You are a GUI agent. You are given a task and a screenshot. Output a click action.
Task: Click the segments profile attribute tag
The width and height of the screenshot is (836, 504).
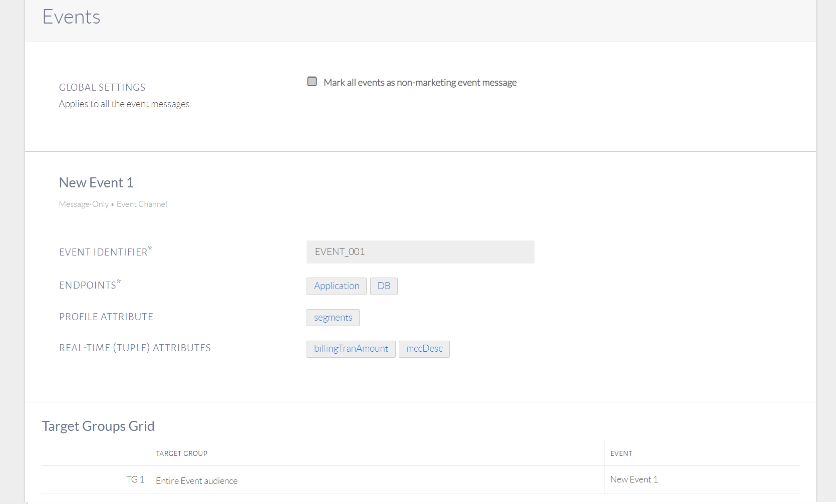click(x=333, y=318)
